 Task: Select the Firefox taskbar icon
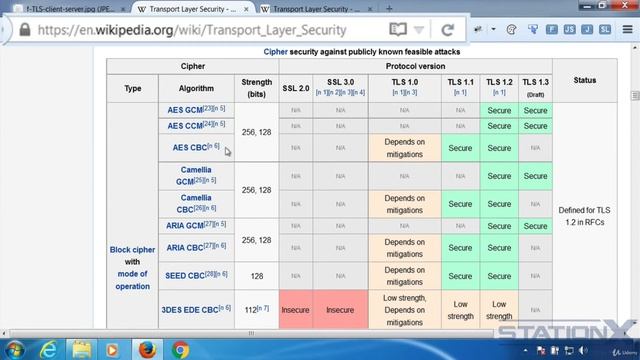tap(147, 350)
